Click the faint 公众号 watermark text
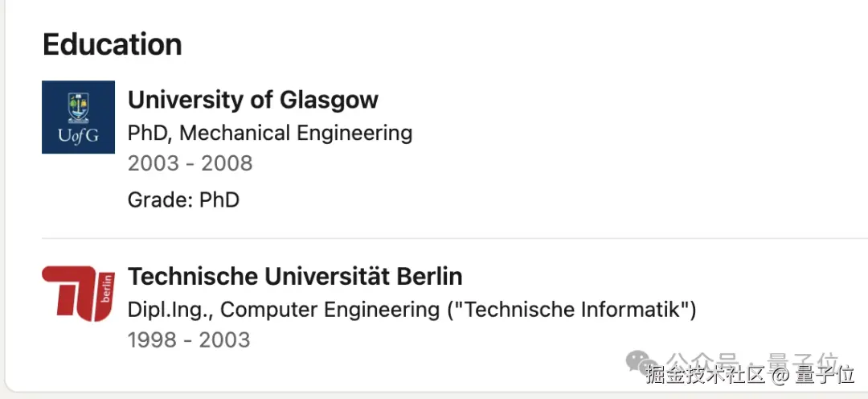 coord(702,360)
